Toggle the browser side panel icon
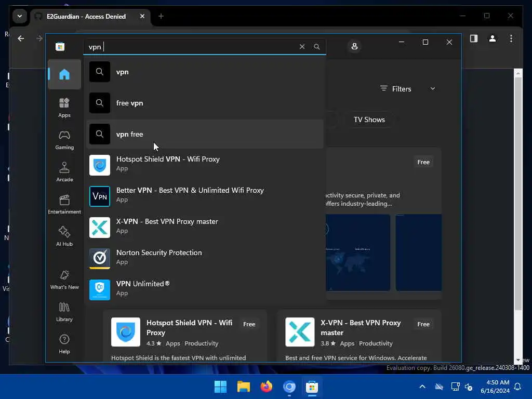Viewport: 532px width, 399px height. pos(474,38)
